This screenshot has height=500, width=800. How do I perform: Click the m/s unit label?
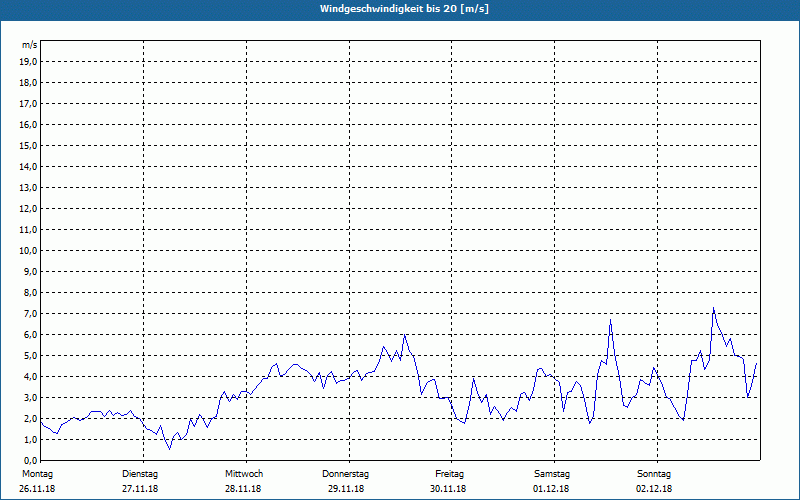point(30,45)
